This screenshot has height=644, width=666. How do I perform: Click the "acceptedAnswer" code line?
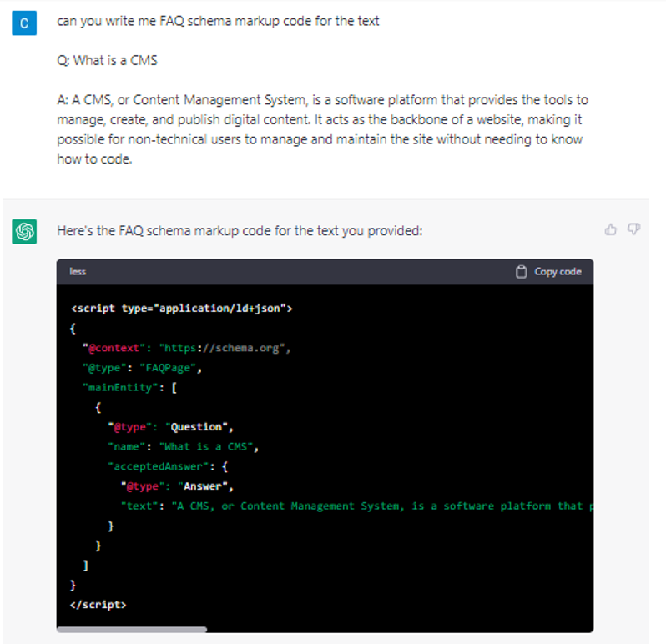[169, 466]
